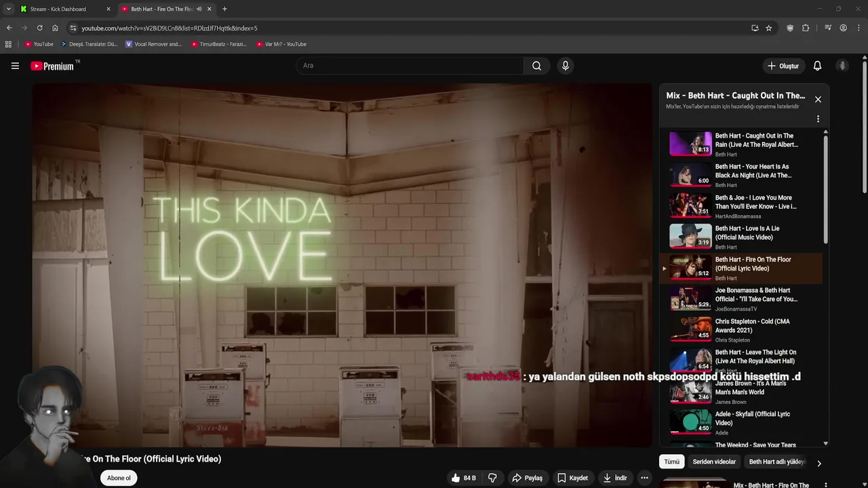Click the search magnifier button
Viewport: 868px width, 488px height.
(x=536, y=66)
